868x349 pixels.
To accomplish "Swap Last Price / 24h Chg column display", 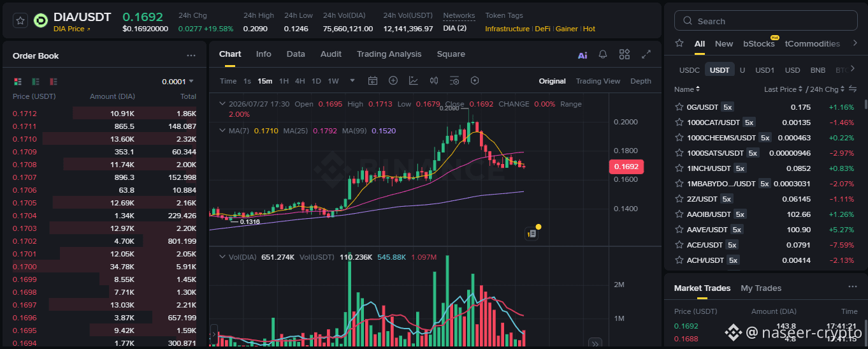I will tap(852, 89).
